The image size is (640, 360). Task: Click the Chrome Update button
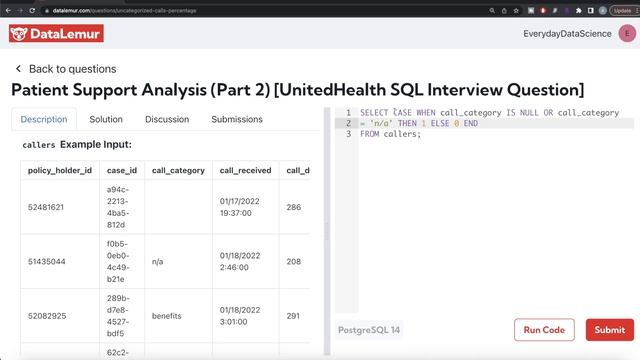point(624,11)
